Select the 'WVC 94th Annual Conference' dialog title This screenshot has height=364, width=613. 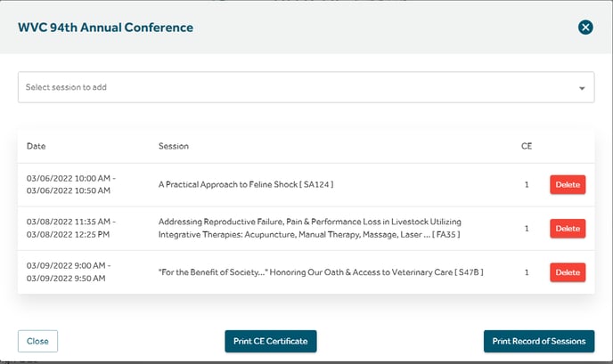[105, 28]
